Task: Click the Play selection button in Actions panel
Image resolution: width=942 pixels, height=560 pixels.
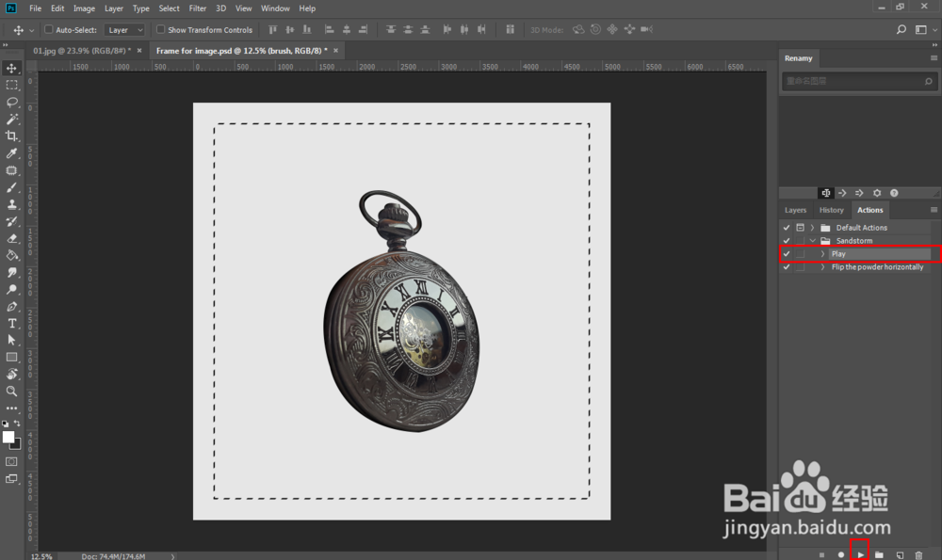Action: click(860, 555)
